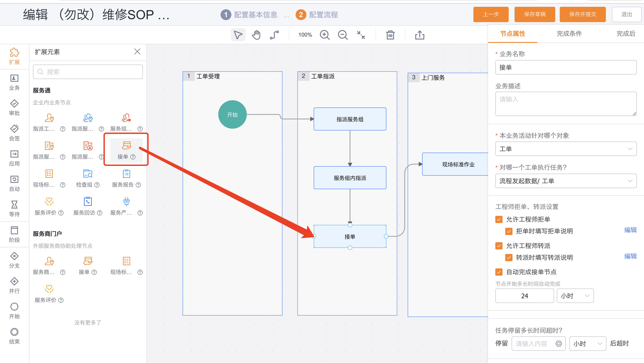
Task: Switch to 节点属性 tab
Action: pos(512,34)
